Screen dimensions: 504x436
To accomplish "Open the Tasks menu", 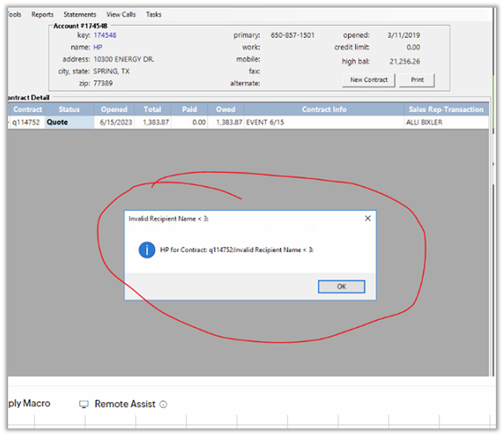I will tap(154, 15).
